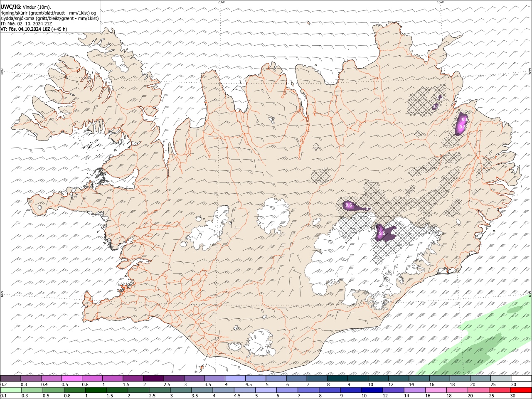Image resolution: width=532 pixels, height=399 pixels.
Task: Select the pink 18 swatch in lower legend row
Action: coord(457,390)
